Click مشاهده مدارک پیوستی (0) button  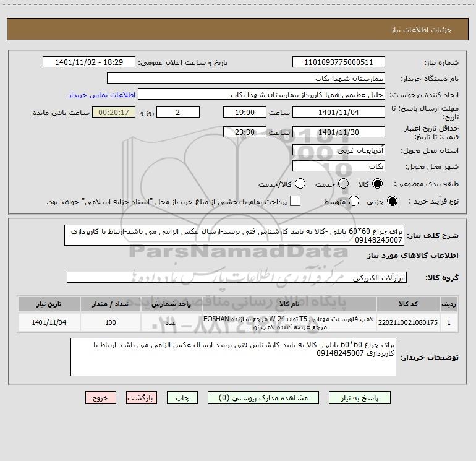[x=263, y=398]
